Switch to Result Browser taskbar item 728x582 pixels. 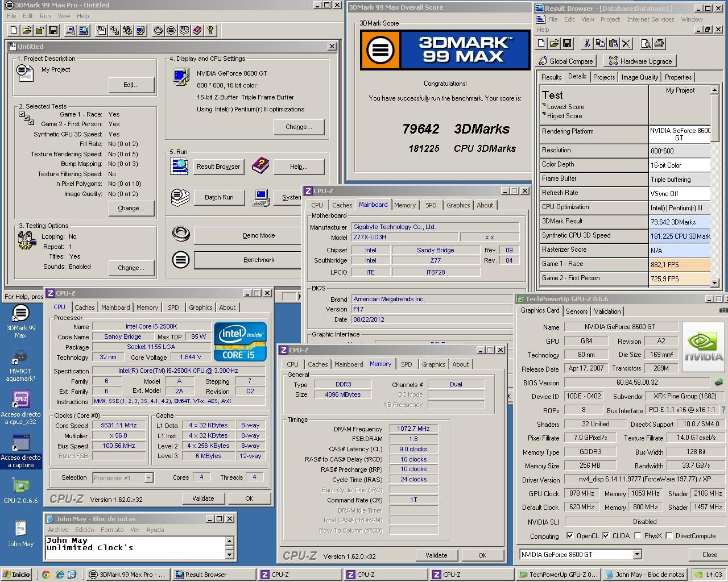click(213, 575)
